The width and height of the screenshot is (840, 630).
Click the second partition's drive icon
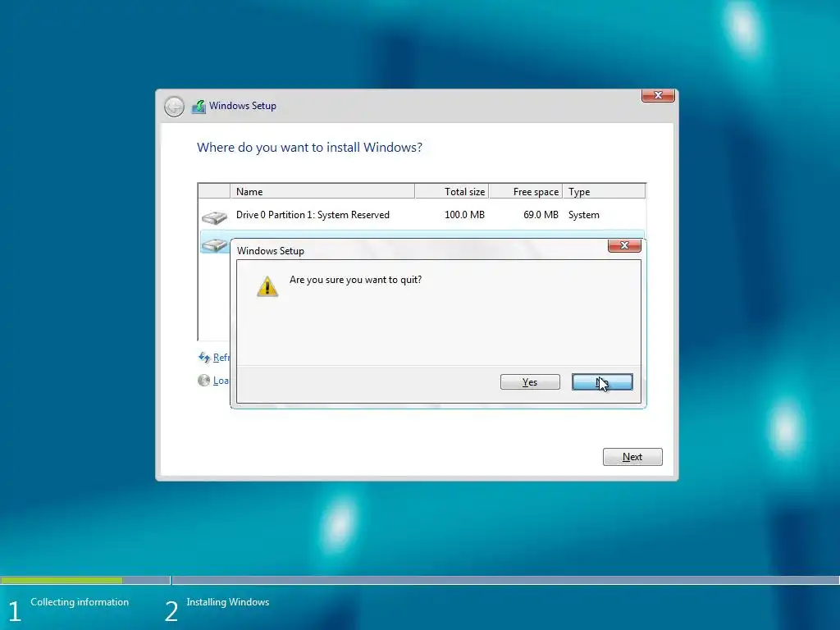coord(214,245)
